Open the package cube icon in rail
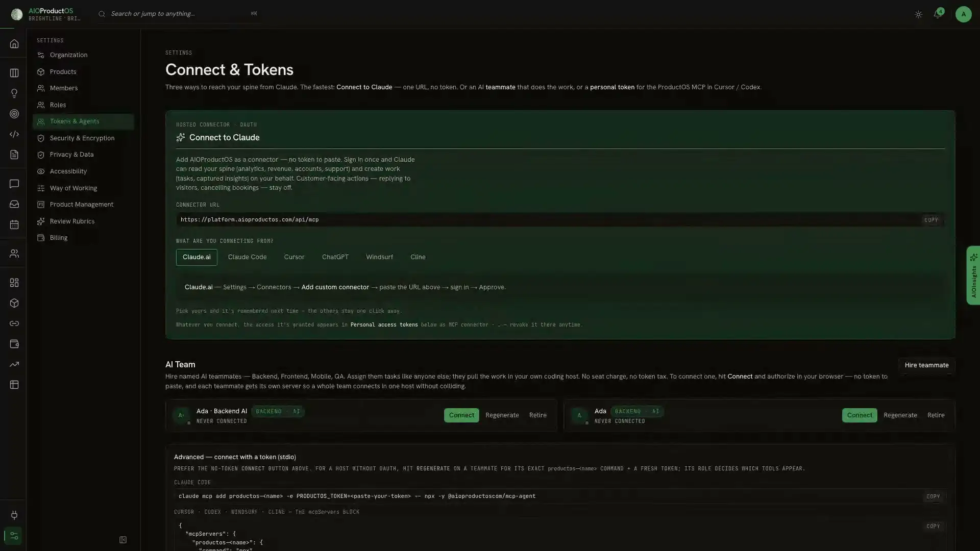The width and height of the screenshot is (980, 551). (14, 303)
